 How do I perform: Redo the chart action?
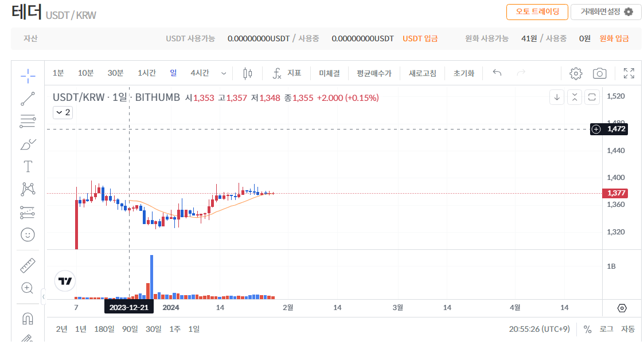(x=521, y=73)
